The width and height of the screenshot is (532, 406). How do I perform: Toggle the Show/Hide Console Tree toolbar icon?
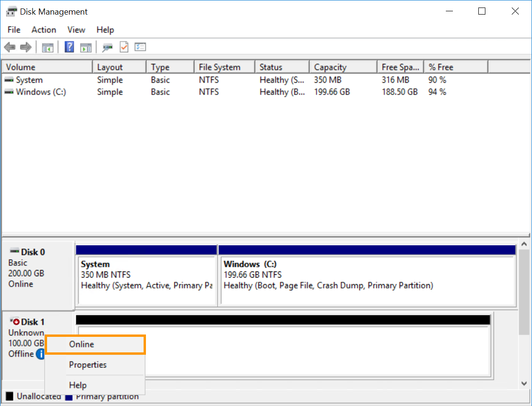pyautogui.click(x=47, y=47)
